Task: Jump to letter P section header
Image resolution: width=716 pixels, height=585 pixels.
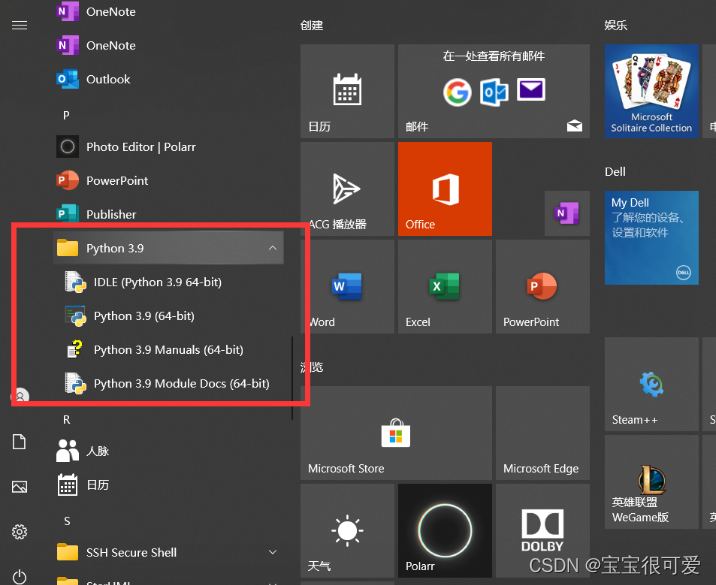Action: [66, 115]
